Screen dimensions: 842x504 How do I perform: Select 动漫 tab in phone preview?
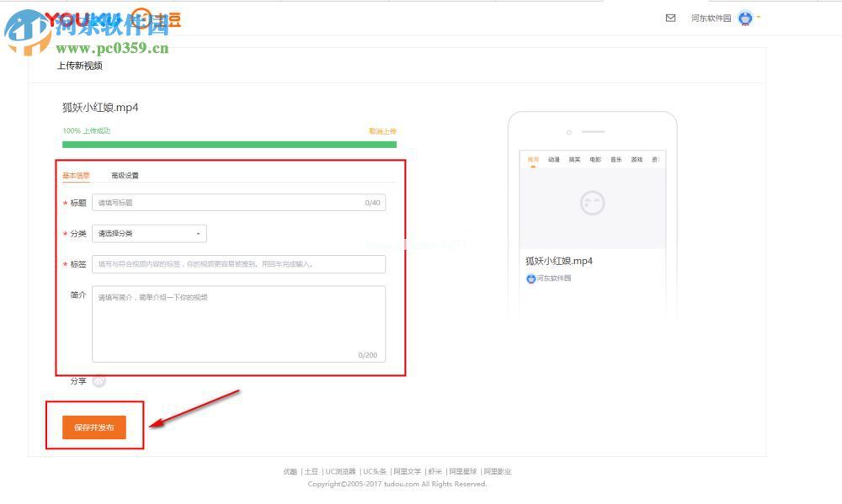[553, 159]
